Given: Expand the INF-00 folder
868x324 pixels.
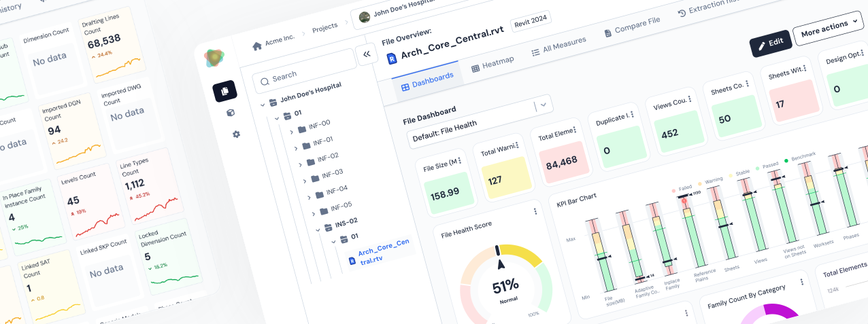Looking at the screenshot, I should (293, 131).
